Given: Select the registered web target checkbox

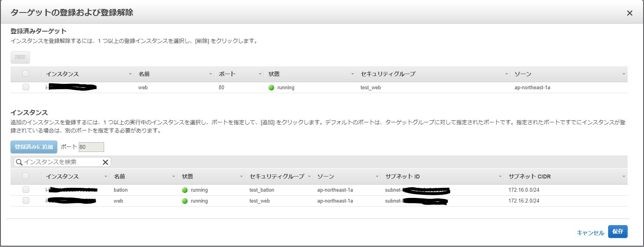Looking at the screenshot, I should pyautogui.click(x=26, y=87).
